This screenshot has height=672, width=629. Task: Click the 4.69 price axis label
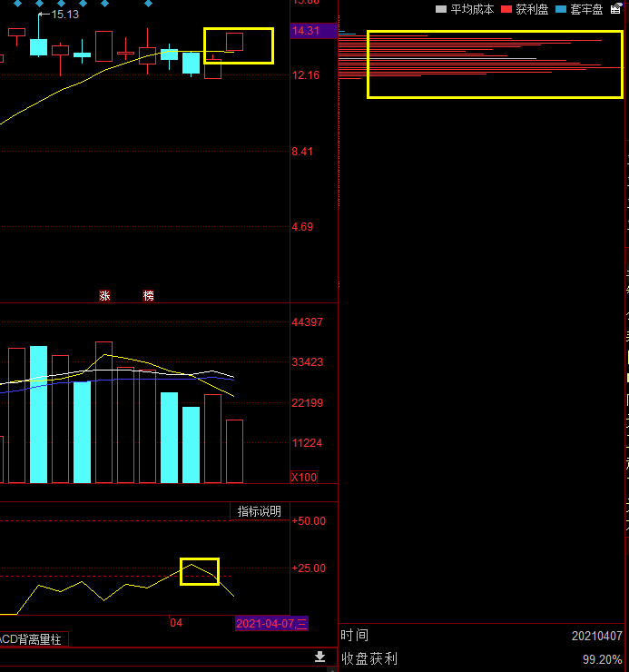[x=302, y=227]
